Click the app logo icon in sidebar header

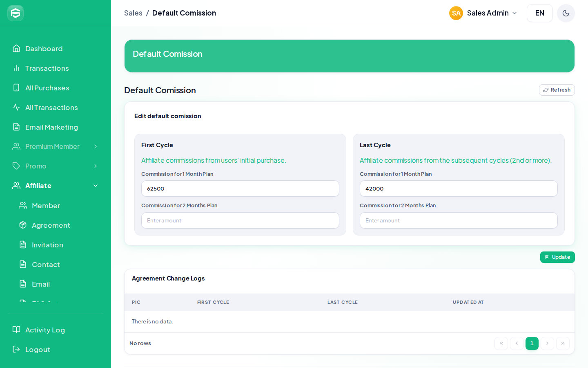pyautogui.click(x=16, y=13)
